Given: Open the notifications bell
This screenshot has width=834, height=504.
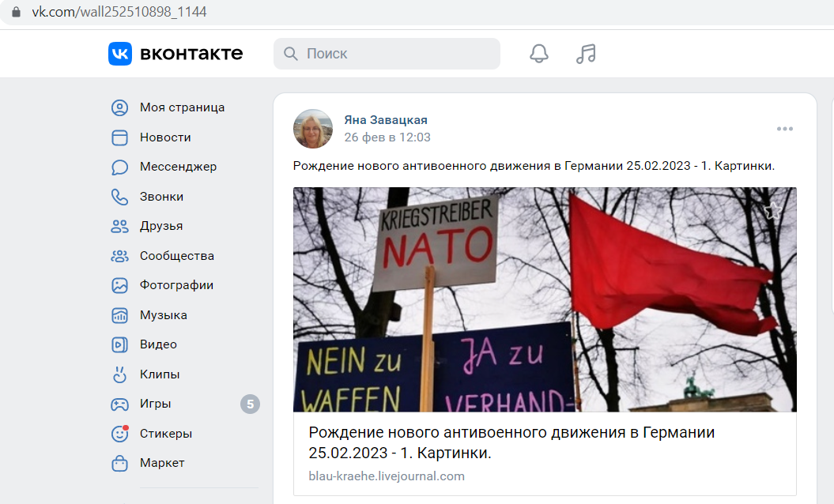Looking at the screenshot, I should tap(539, 54).
